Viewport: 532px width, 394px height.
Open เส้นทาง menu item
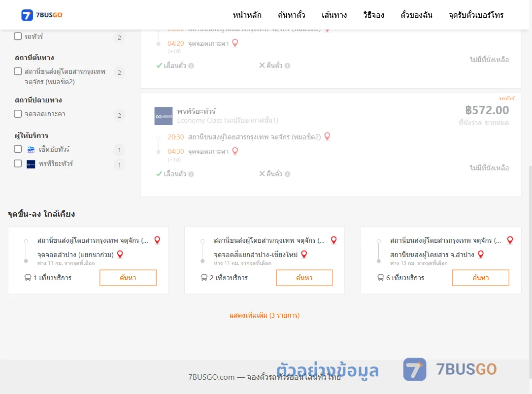tap(334, 15)
